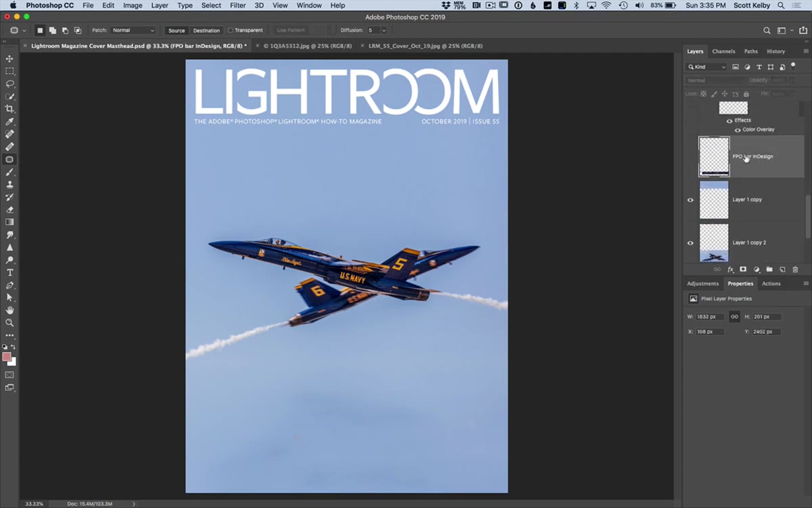Select the Quick Selection tool
Viewport: 812px width, 508px height.
pos(9,96)
